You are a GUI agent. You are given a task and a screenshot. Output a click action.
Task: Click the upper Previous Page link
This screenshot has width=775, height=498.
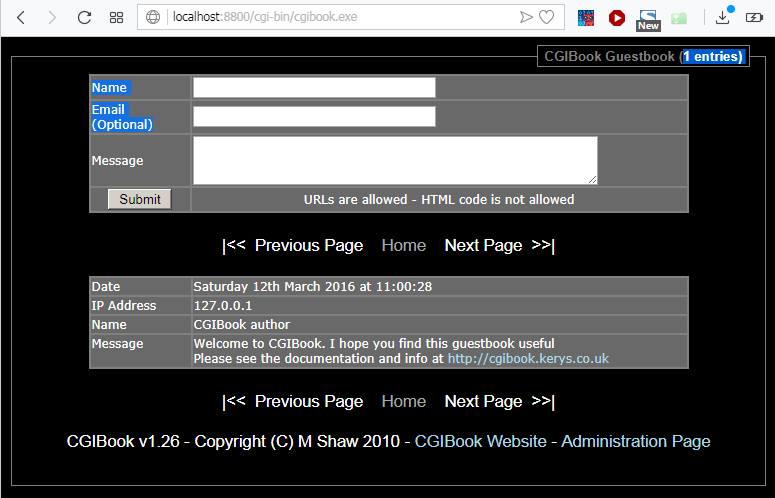309,246
